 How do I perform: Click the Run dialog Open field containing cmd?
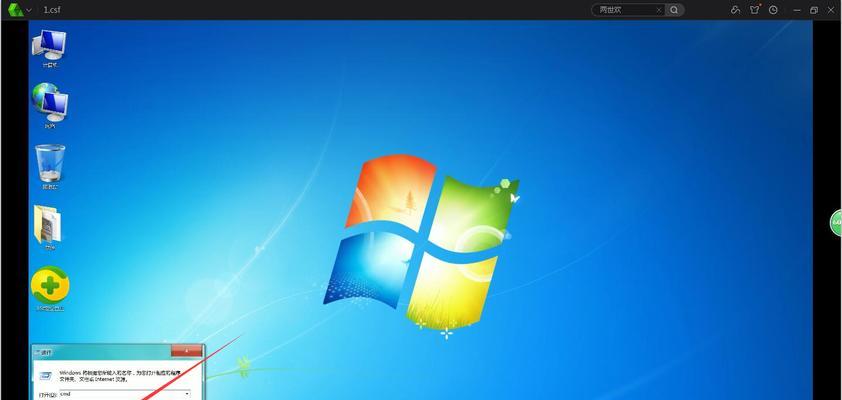[125, 394]
